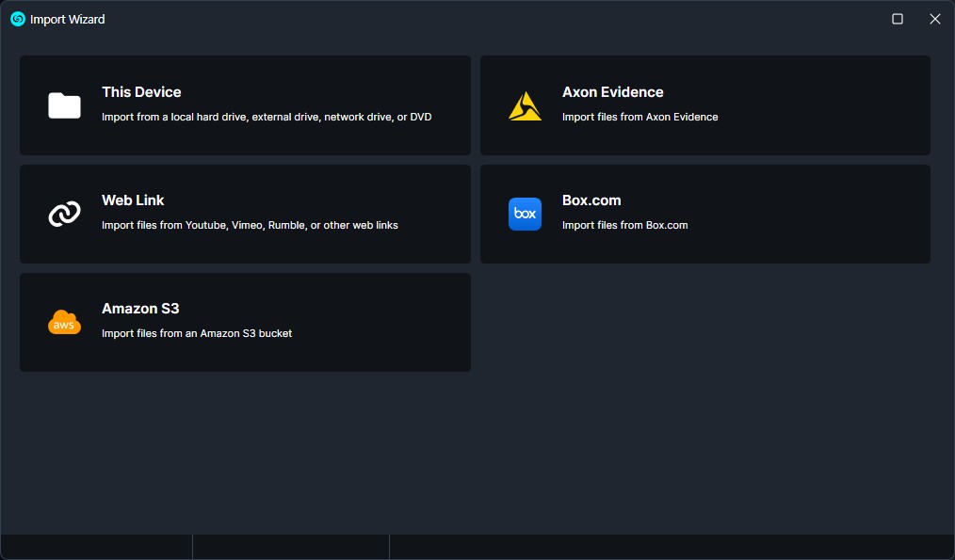Click the Import Wizard app logo icon
Viewport: 955px width, 560px height.
tap(18, 19)
